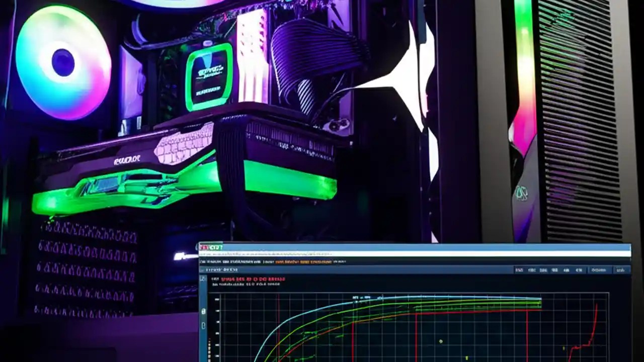Click the yellow marker dot on the graph
644x362 pixels.
(440, 341)
